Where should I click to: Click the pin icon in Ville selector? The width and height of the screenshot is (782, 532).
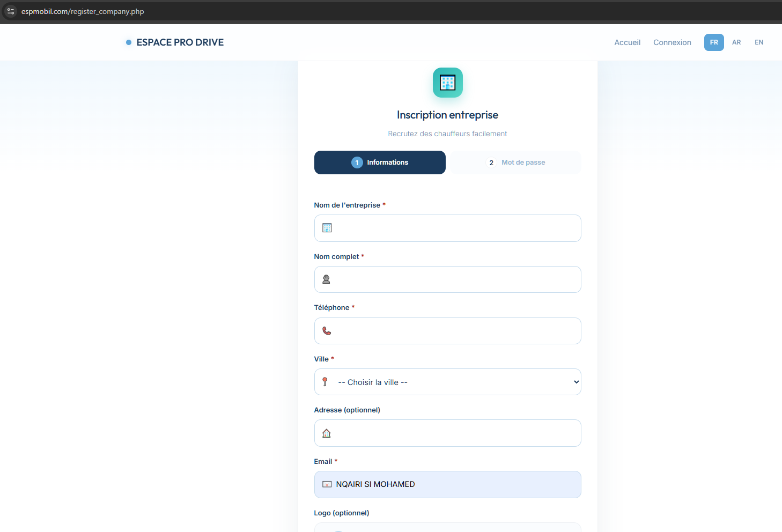[324, 382]
